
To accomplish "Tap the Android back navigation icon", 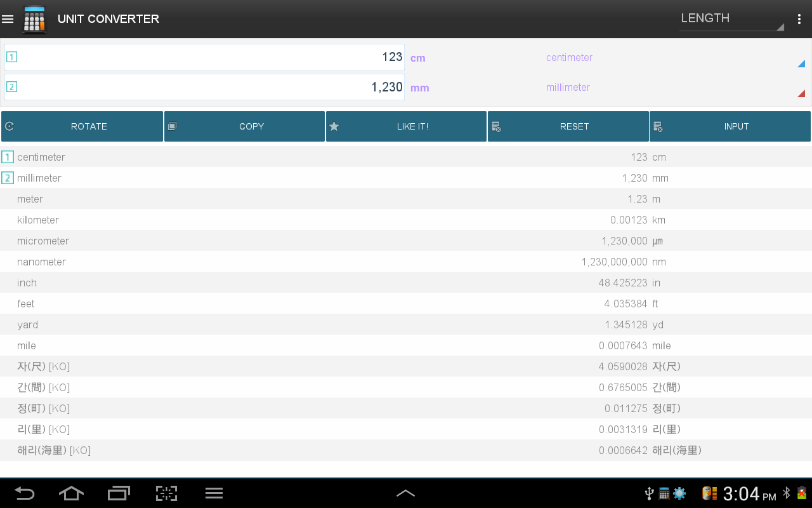I will (24, 493).
